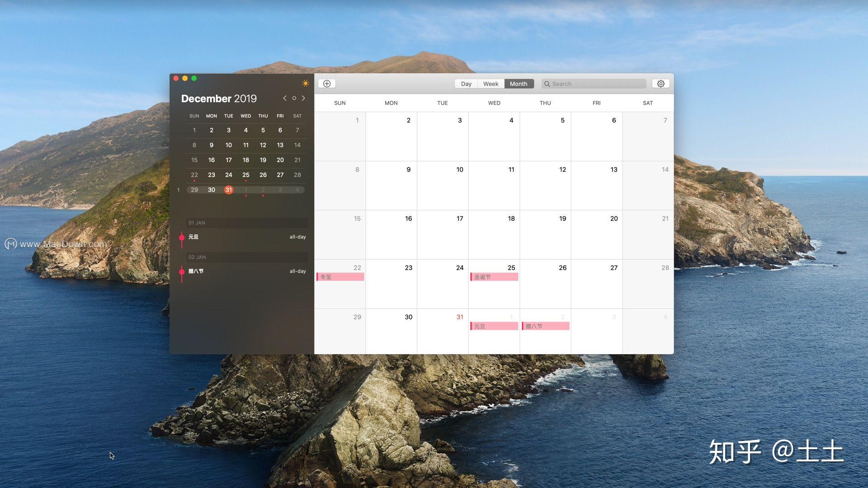The width and height of the screenshot is (868, 488).
Task: Click the sun weather icon
Action: point(305,82)
